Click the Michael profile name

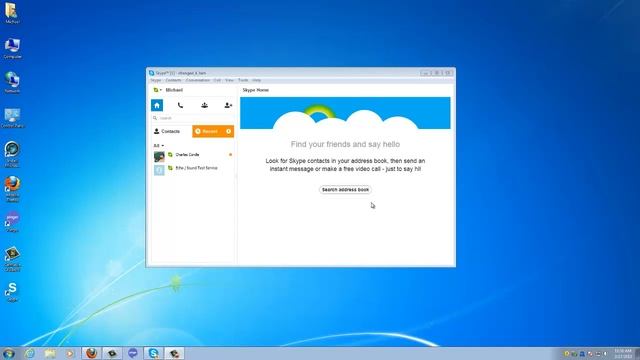click(x=174, y=90)
